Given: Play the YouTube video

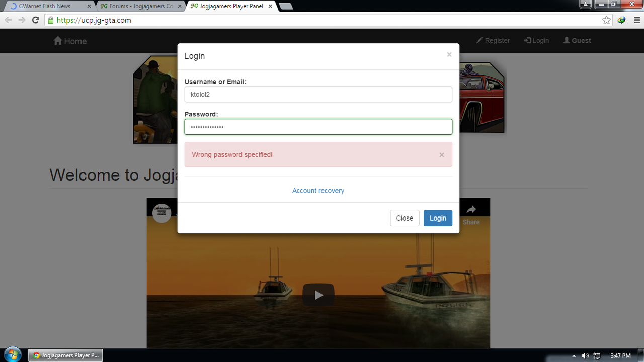Looking at the screenshot, I should pyautogui.click(x=318, y=295).
